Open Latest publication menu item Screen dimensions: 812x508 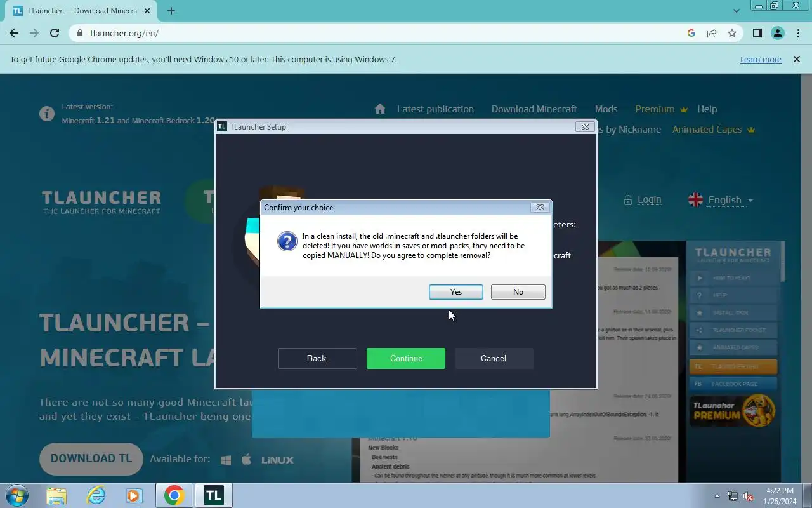pyautogui.click(x=435, y=109)
